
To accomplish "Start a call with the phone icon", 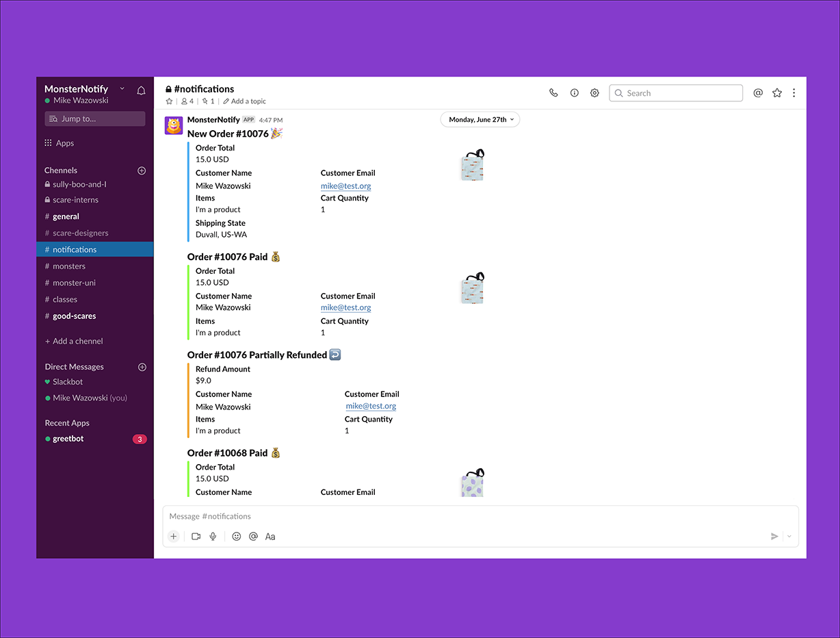I will [553, 93].
